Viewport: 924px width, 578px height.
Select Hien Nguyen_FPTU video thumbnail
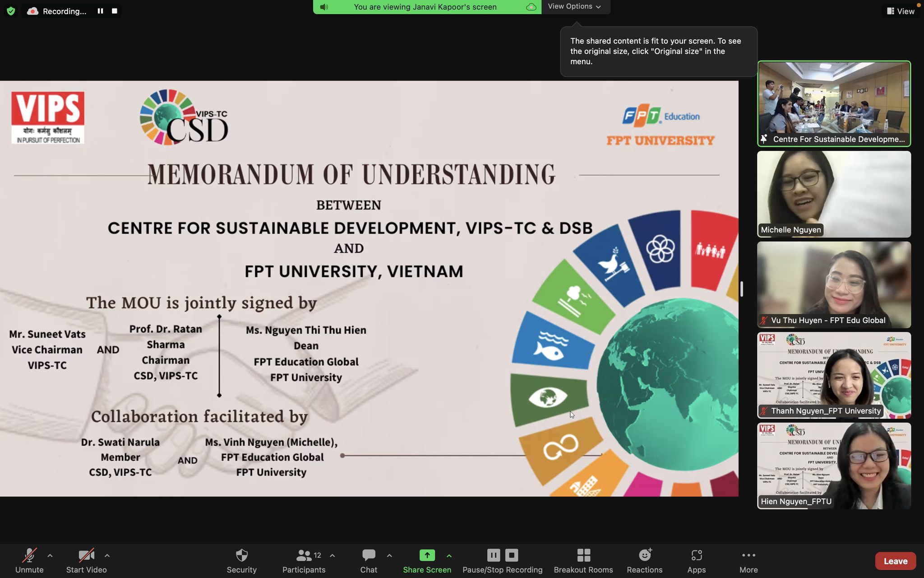pos(834,466)
